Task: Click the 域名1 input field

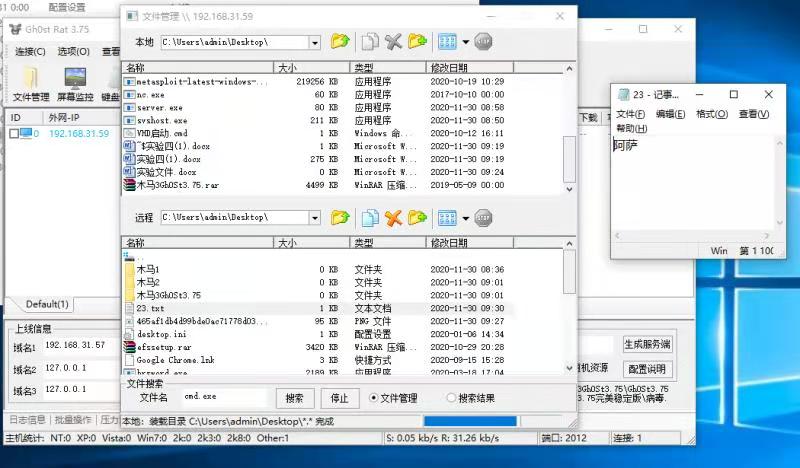Action: 81,346
